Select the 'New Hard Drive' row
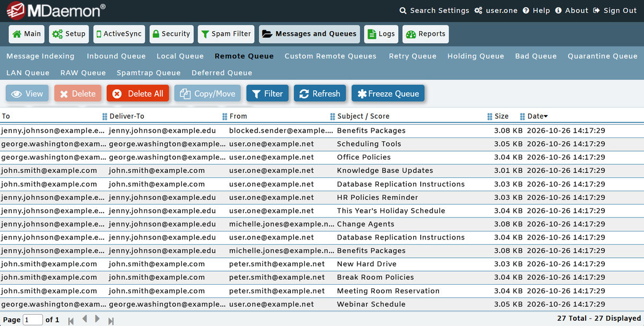Image resolution: width=644 pixels, height=326 pixels. (x=322, y=264)
